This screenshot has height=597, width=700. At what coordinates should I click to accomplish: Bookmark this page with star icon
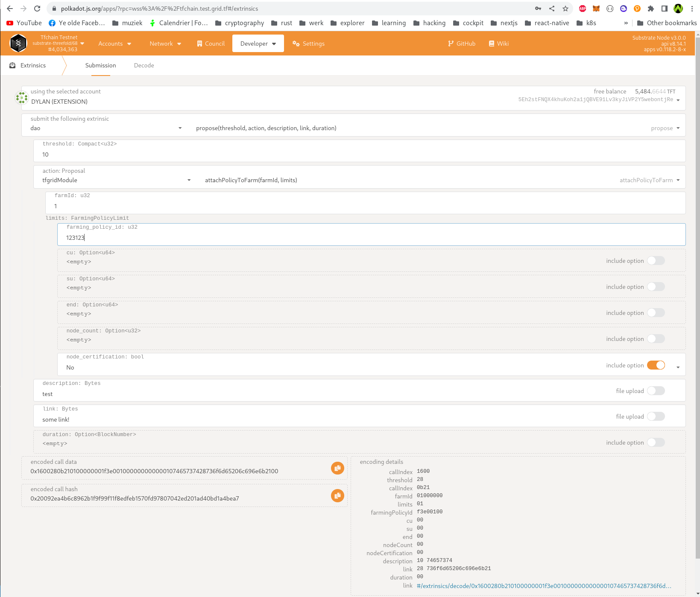pos(565,9)
